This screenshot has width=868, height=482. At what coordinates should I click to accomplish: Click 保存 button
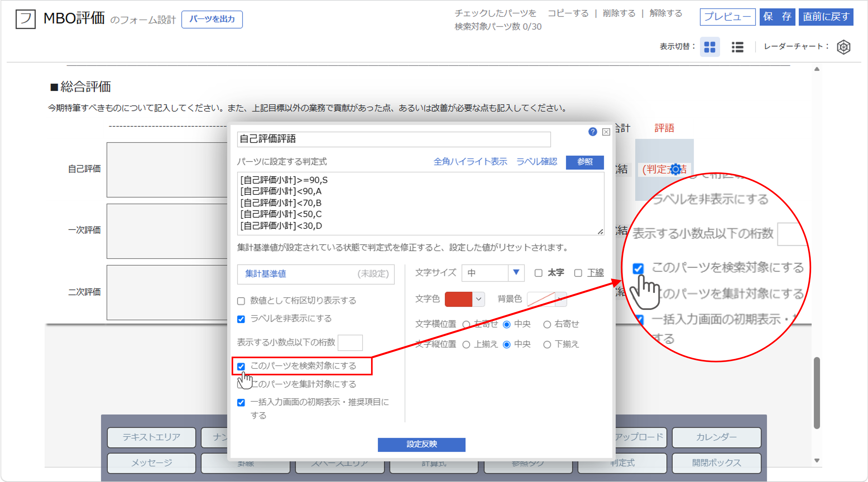tap(777, 17)
